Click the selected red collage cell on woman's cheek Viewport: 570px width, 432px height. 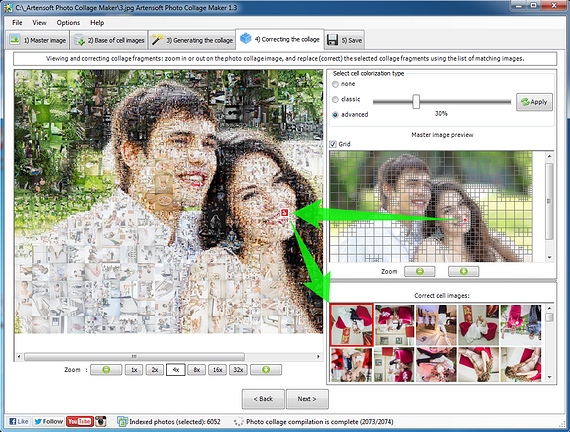coord(285,213)
